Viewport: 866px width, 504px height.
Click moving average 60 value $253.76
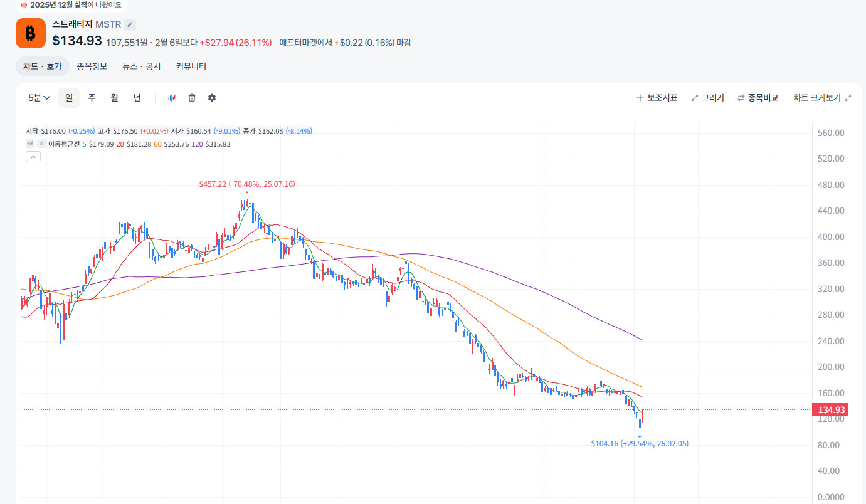176,144
